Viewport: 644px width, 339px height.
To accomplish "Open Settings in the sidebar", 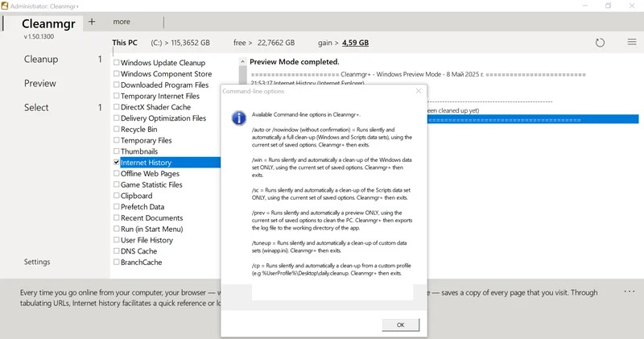I will [37, 262].
